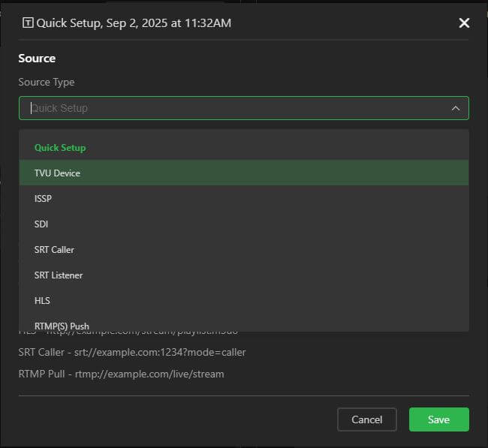Screen dimensions: 488x448
Task: Click the green Save button
Action: coord(438,419)
